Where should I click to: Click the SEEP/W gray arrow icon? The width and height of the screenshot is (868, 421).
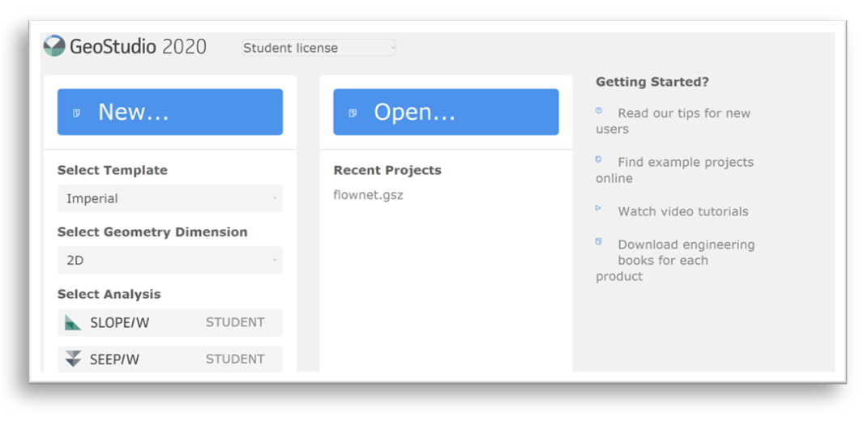[x=73, y=359]
